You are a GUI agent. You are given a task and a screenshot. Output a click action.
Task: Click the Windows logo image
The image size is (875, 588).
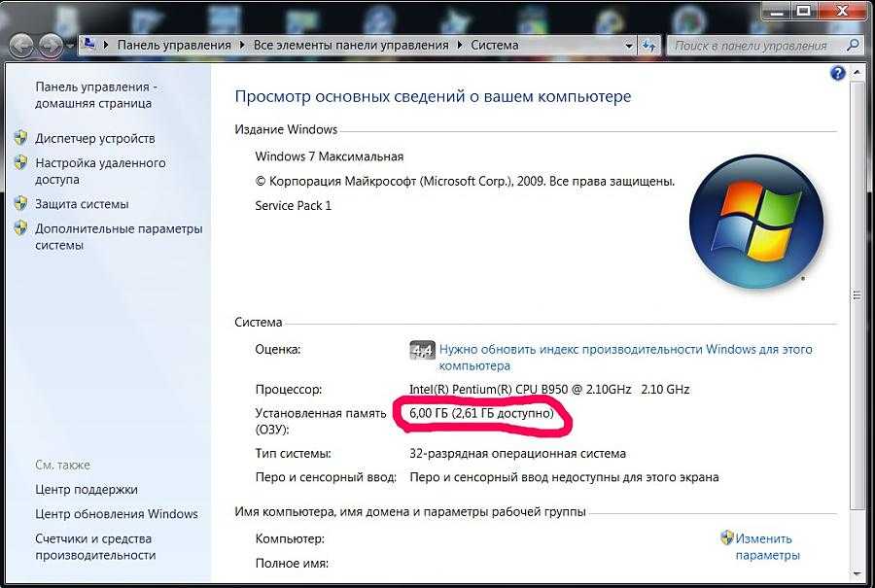(x=756, y=222)
